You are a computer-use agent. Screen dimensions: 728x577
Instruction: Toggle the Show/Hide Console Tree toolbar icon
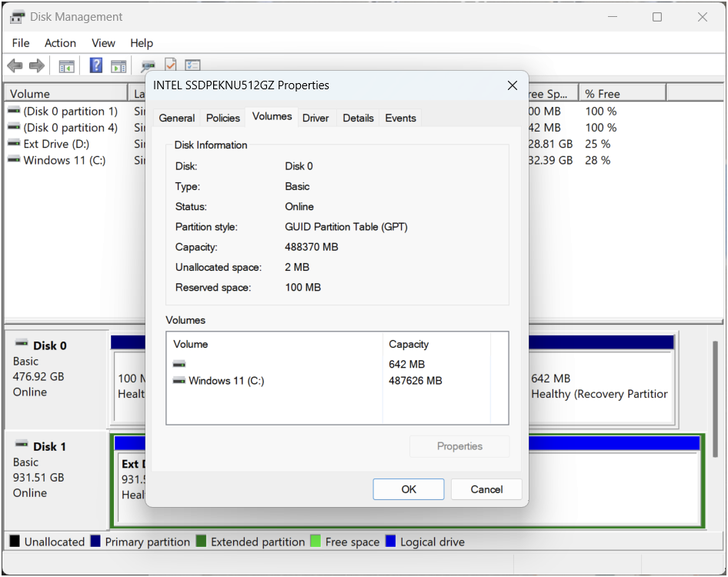(x=66, y=66)
